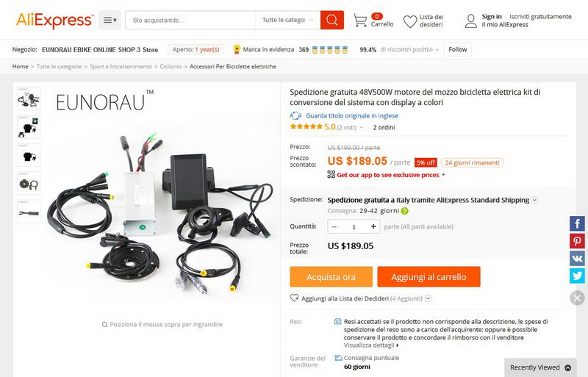Close the social share sidebar
This screenshot has height=377, width=588.
point(577,298)
